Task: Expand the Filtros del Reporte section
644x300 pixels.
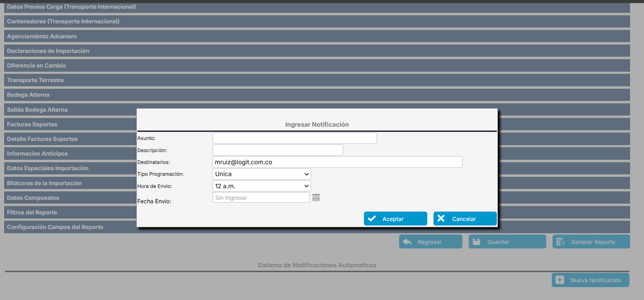Action: click(x=32, y=212)
